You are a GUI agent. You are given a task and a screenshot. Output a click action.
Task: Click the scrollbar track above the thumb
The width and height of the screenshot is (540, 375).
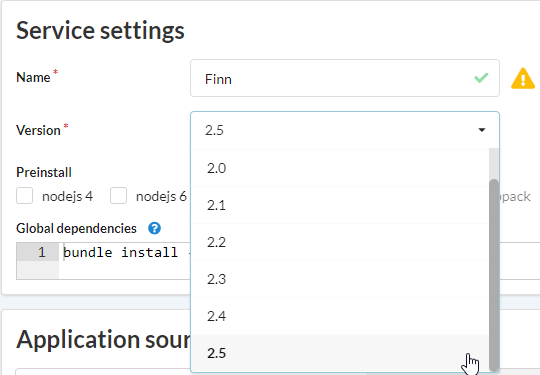pos(494,164)
